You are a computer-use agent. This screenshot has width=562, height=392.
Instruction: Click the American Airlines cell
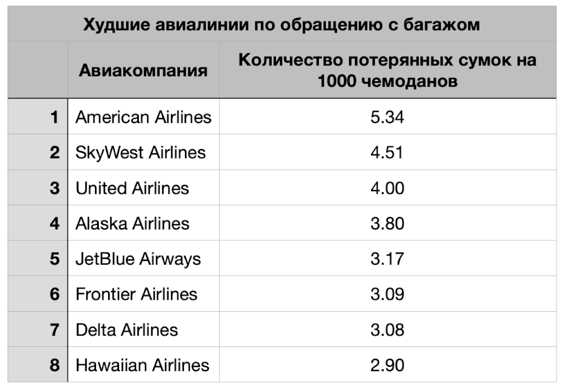coord(143,117)
